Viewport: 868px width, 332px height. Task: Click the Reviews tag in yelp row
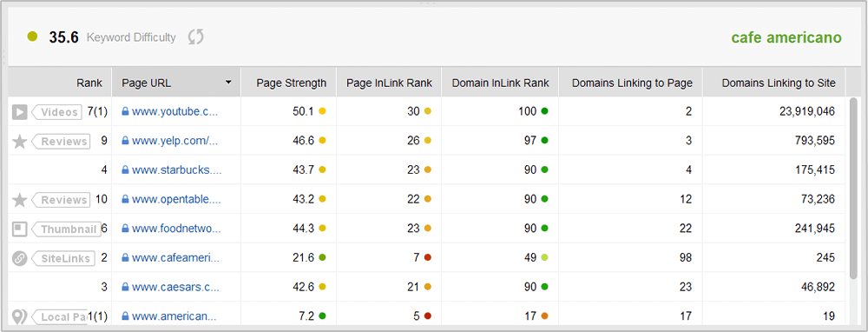pos(60,142)
